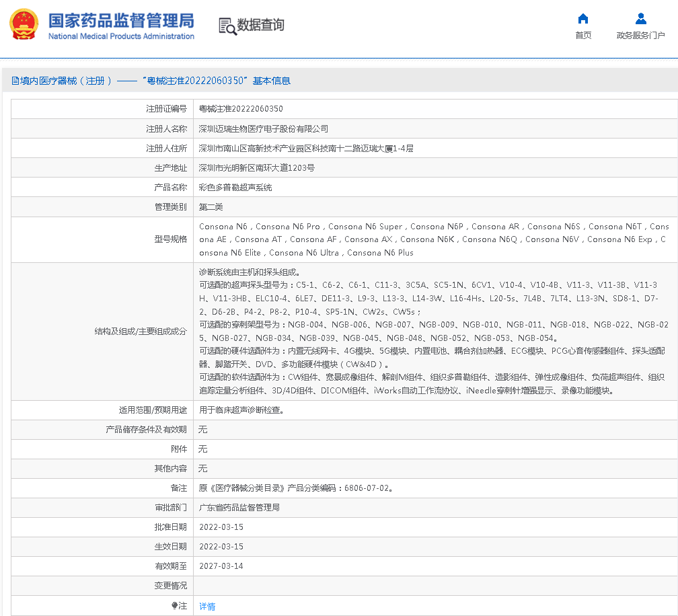Click registrant name 深圳迈瑞生物医疗电子股份有限公司
This screenshot has height=616, width=678.
click(264, 129)
